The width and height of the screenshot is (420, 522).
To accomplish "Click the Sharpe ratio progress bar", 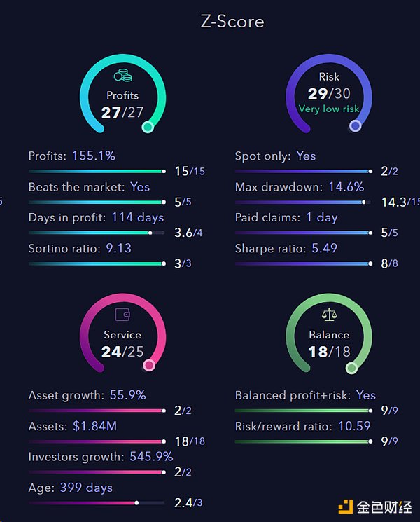I will tap(302, 263).
